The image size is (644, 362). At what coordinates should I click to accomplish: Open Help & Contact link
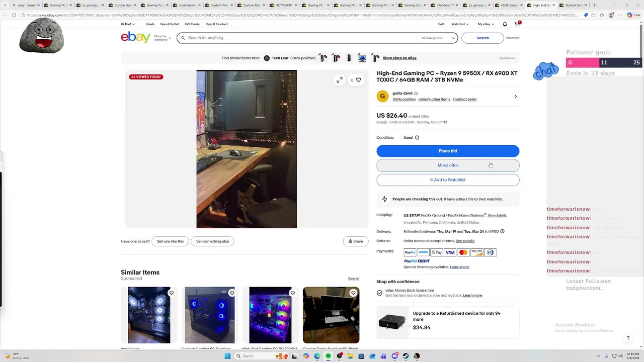[x=216, y=24]
